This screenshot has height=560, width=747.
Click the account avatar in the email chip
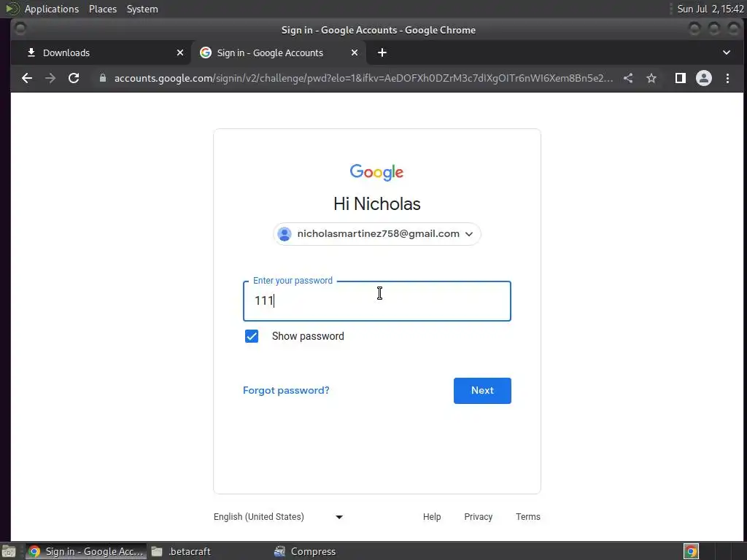(x=285, y=234)
